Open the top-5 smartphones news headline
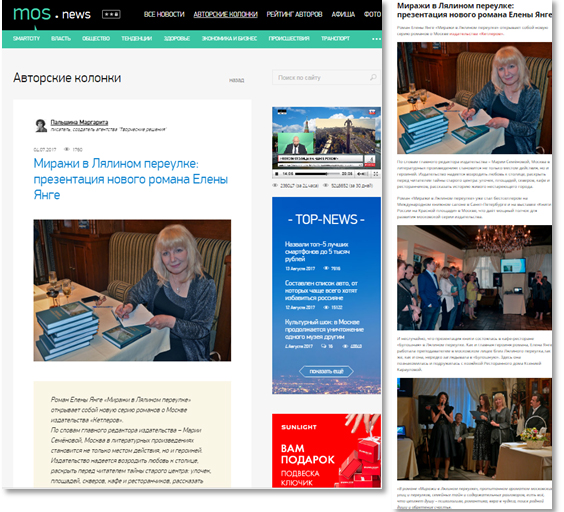Screen dimensions: 564x512 [317, 252]
